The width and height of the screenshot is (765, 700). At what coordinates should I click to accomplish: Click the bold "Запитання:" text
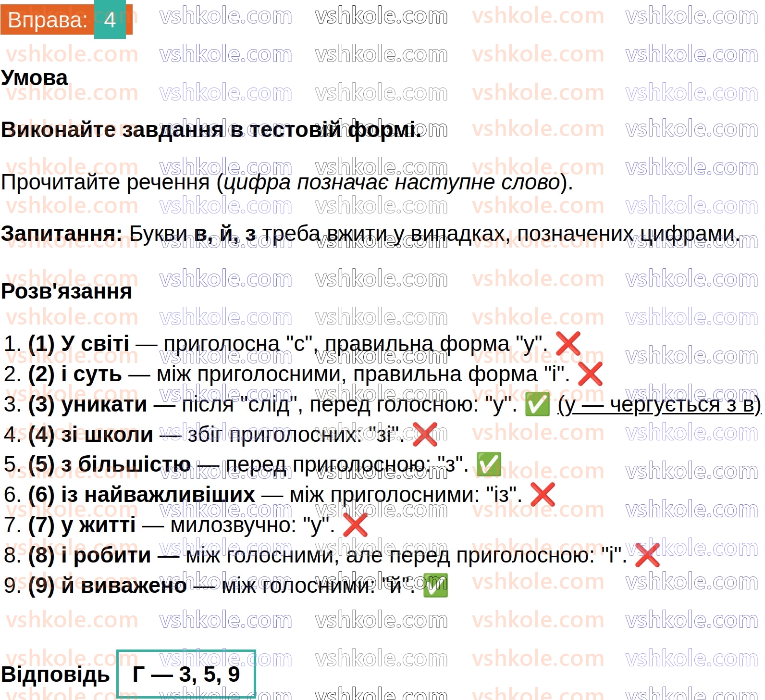(62, 234)
